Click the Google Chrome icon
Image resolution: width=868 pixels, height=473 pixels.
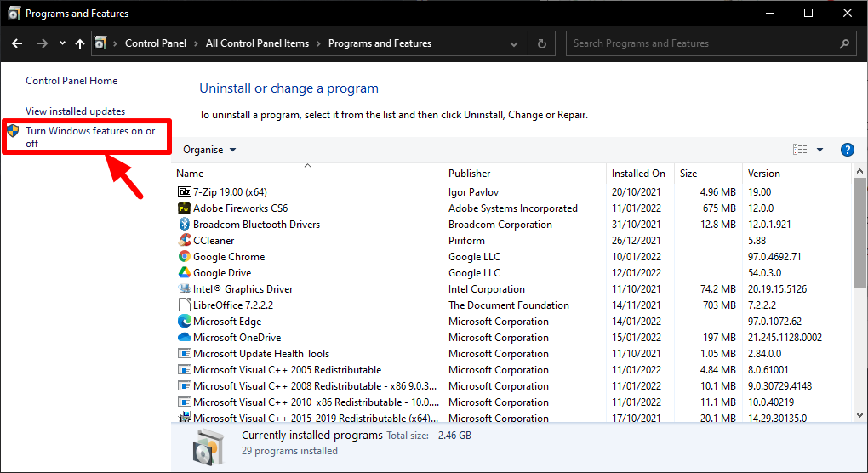coord(185,256)
